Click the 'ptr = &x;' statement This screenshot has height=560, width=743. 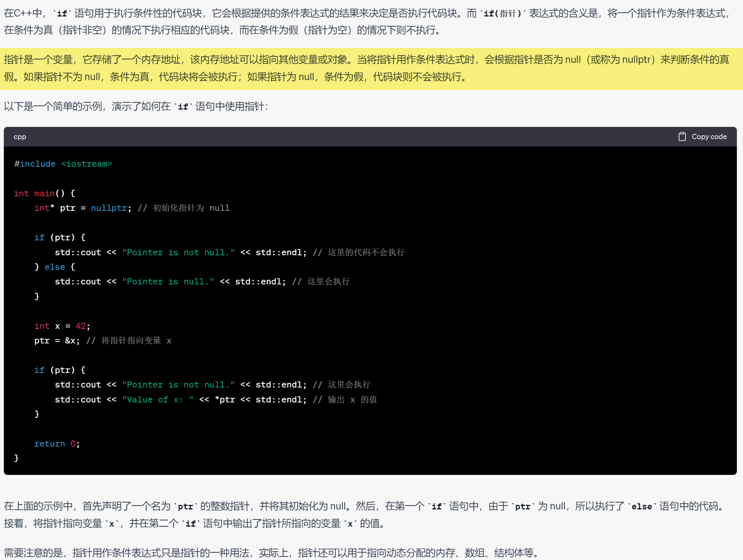[57, 341]
